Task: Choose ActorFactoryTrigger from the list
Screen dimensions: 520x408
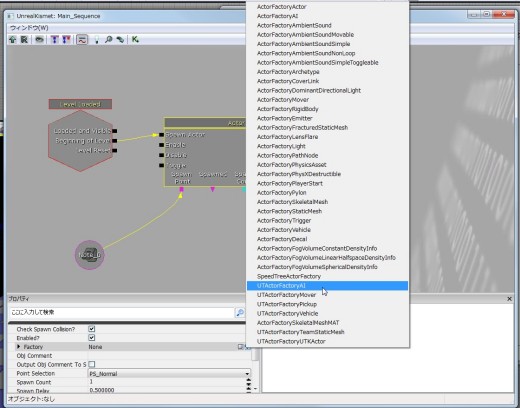Action: pyautogui.click(x=327, y=221)
